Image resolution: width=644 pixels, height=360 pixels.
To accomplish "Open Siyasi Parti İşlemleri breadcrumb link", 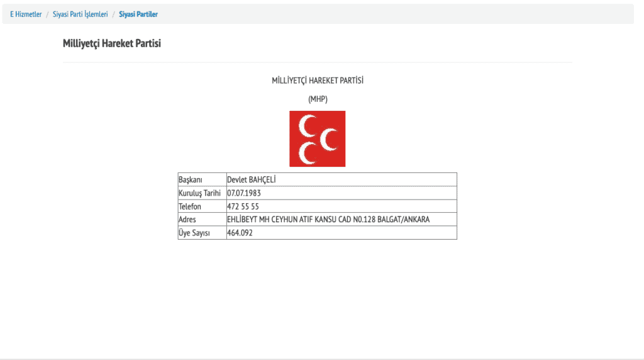I will point(80,14).
